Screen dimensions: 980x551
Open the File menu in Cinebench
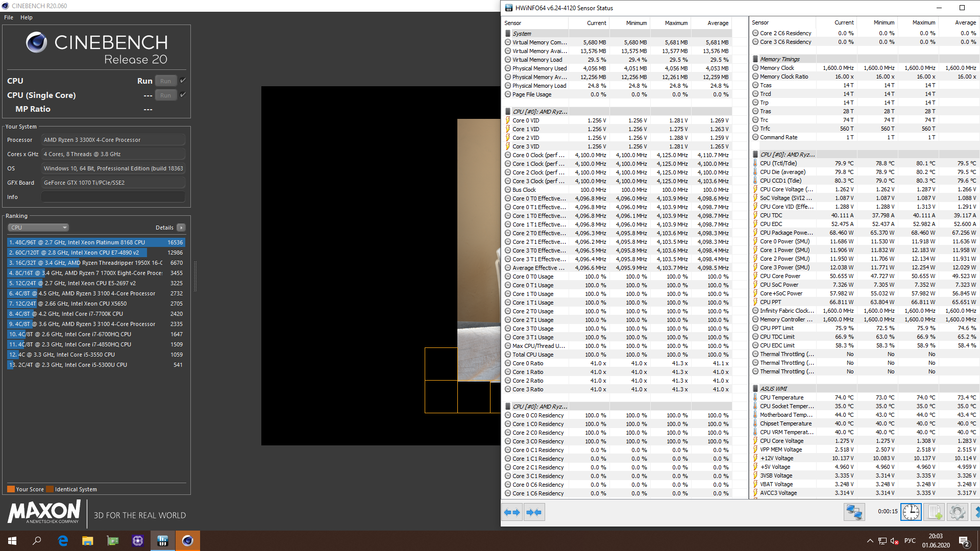[9, 17]
